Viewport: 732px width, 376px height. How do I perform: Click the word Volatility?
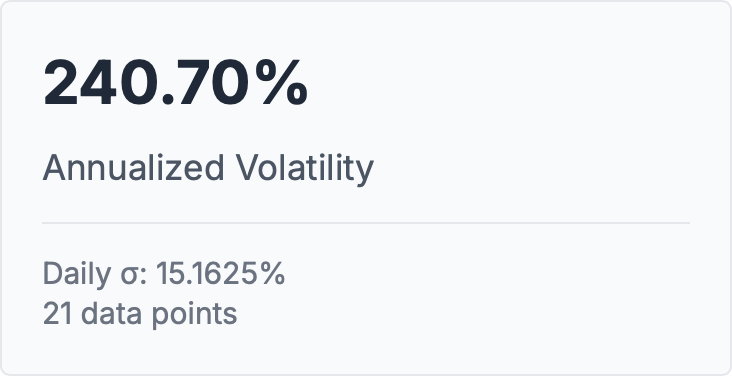(304, 168)
